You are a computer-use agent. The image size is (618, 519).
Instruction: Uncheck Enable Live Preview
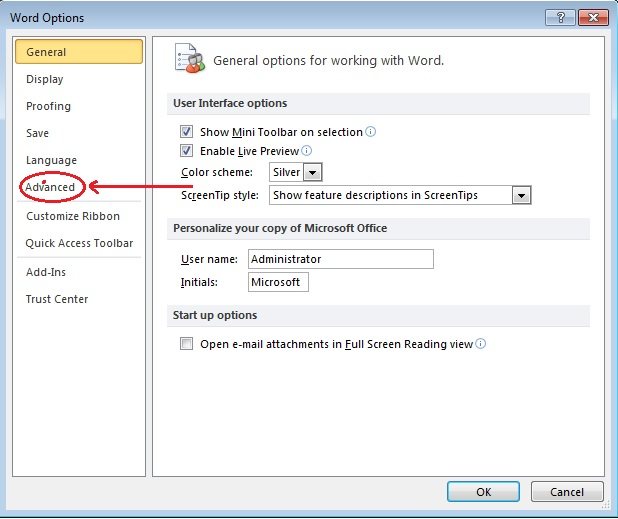tap(186, 151)
